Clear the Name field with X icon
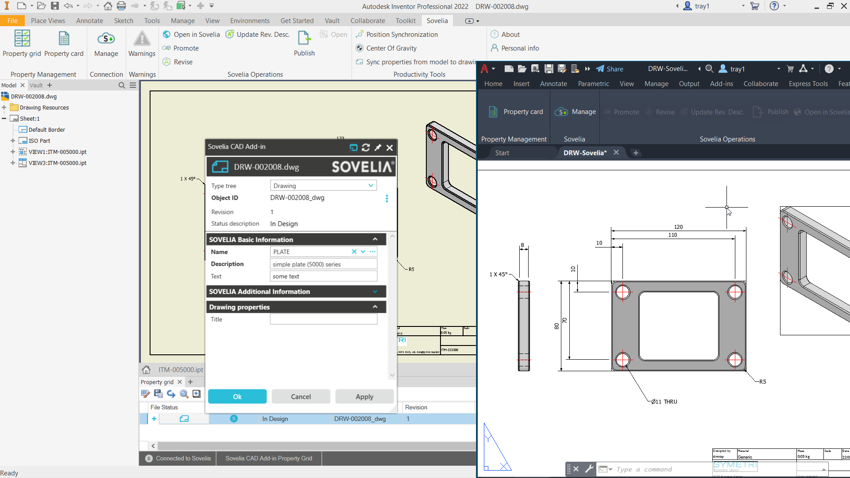 click(x=354, y=251)
